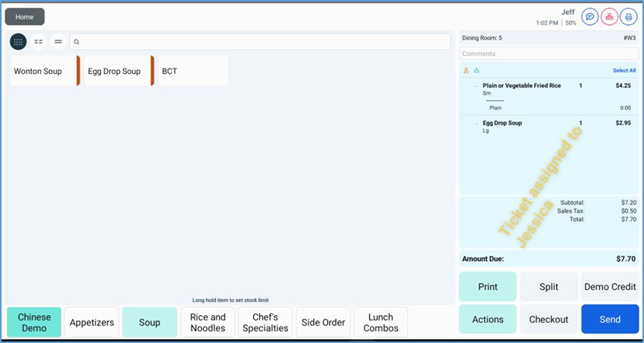Click the orange guest seat icon
This screenshot has width=644, height=343.
(x=466, y=71)
